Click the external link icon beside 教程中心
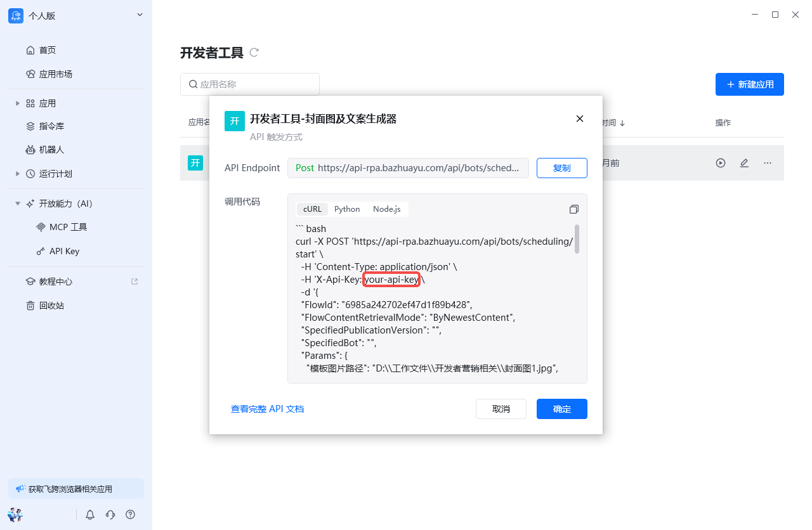Screen dimensions: 812x530 pyautogui.click(x=134, y=281)
